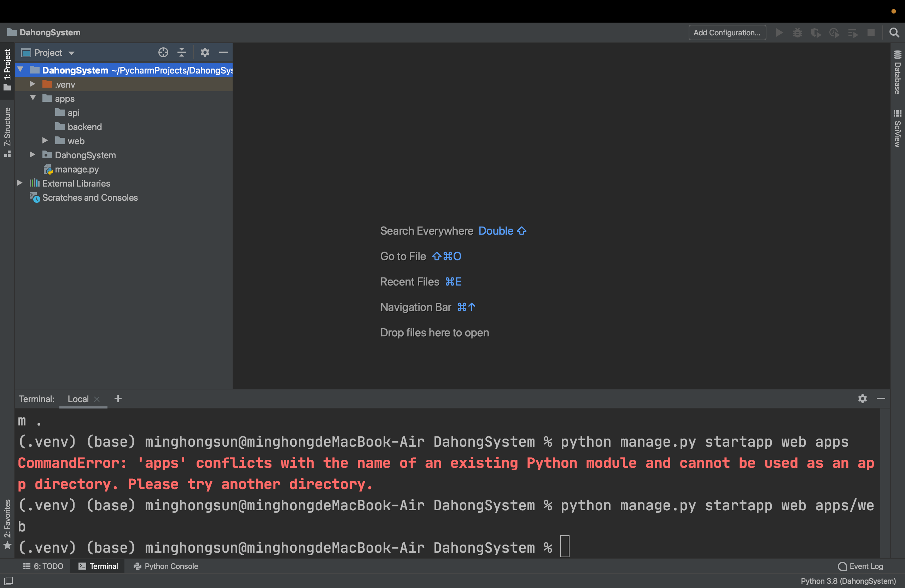
Task: Open the Z: Structure side tab
Action: click(7, 132)
